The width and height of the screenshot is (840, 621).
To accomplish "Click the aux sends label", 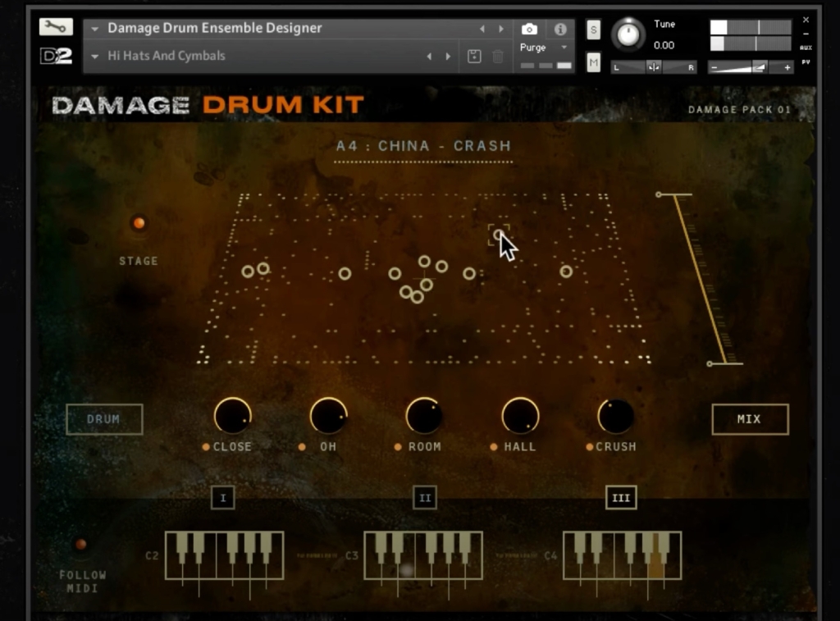I will 806,48.
